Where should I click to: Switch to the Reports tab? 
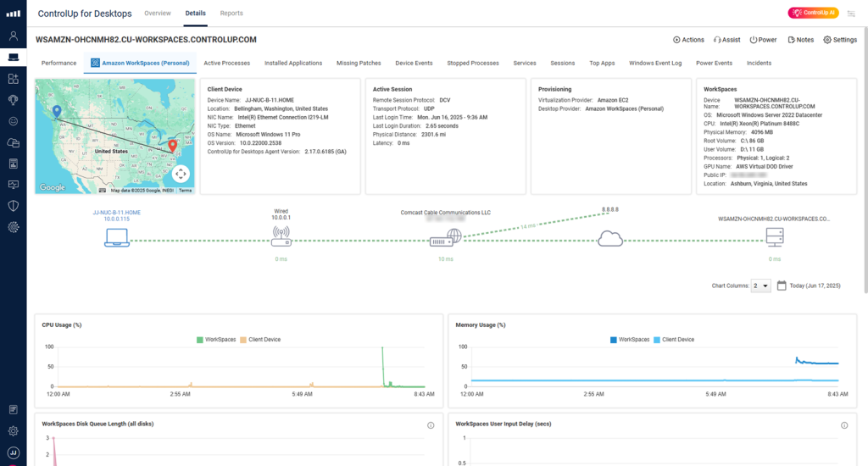tap(231, 14)
